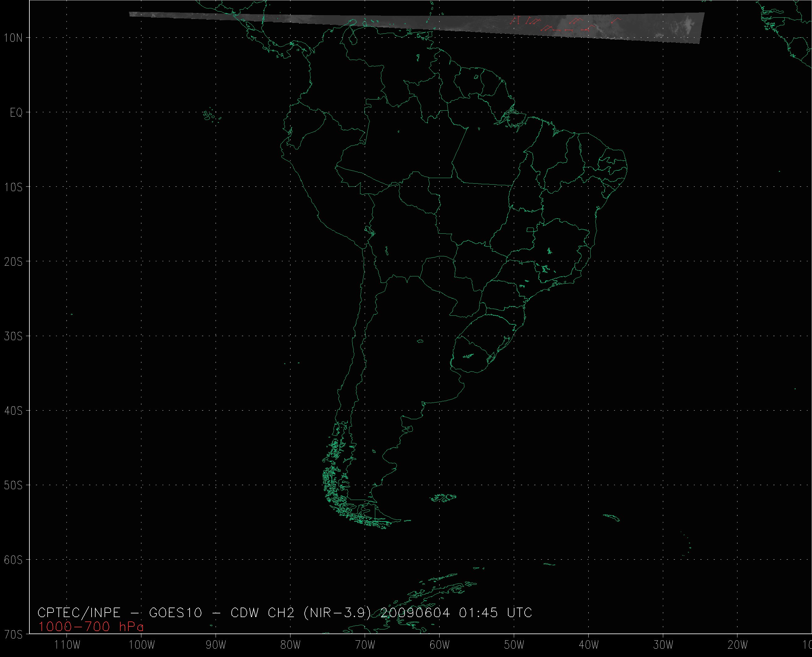Click the 20W longitude label
Viewport: 812px width, 657px height.
pos(737,645)
